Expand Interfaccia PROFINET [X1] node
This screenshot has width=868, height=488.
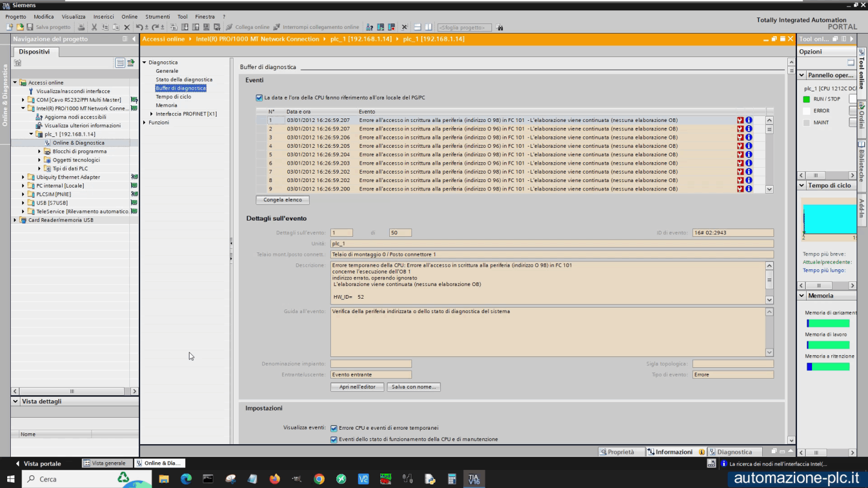[152, 114]
